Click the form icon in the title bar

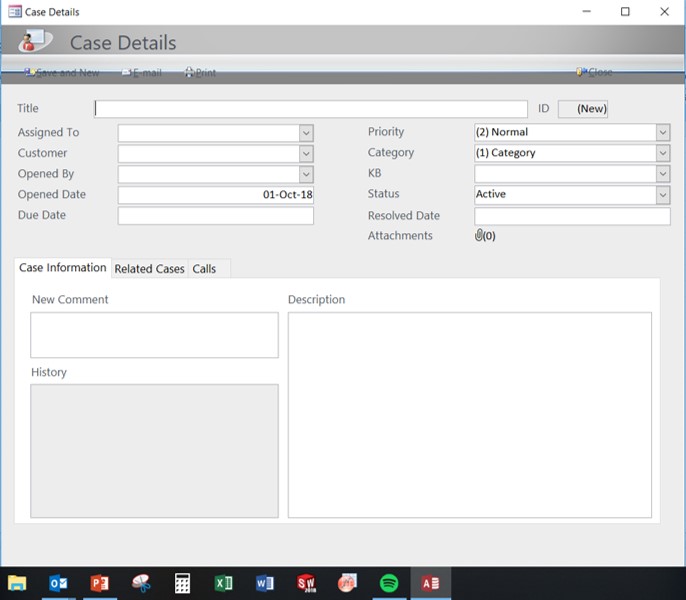pos(14,11)
